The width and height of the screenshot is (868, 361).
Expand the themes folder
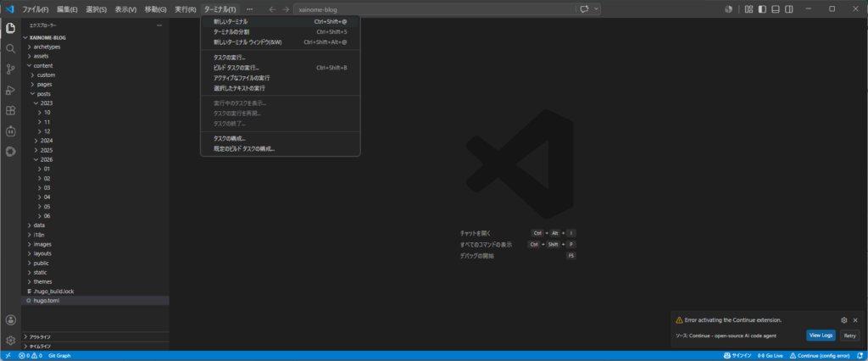coord(95,281)
